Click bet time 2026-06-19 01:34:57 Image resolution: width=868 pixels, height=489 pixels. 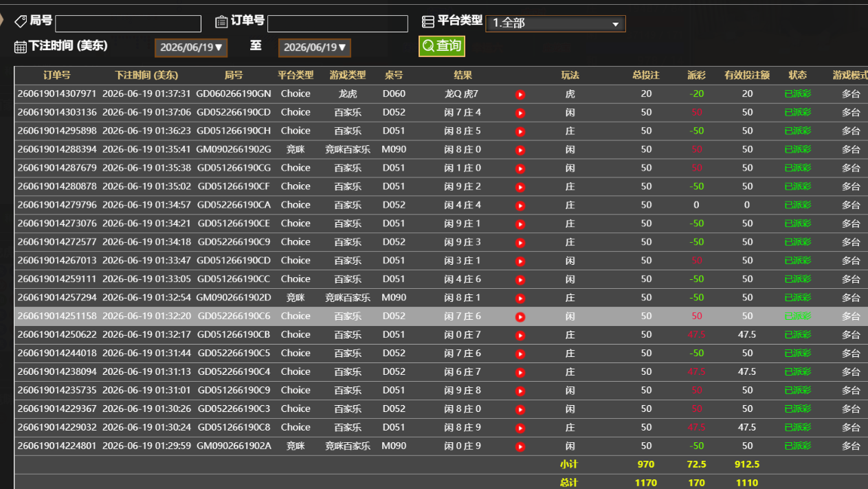click(146, 205)
